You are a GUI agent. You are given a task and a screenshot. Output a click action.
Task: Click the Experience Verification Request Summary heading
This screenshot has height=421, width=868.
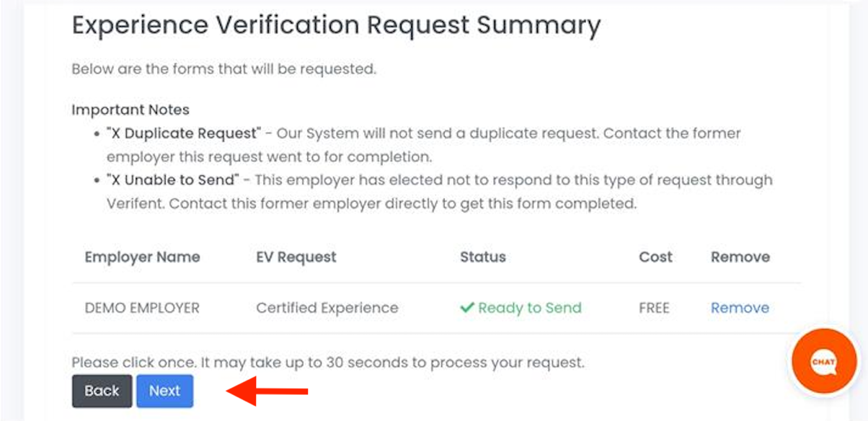click(x=335, y=25)
